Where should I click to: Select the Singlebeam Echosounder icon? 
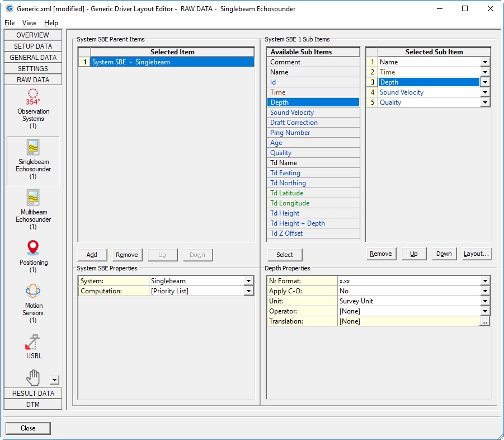pyautogui.click(x=33, y=147)
